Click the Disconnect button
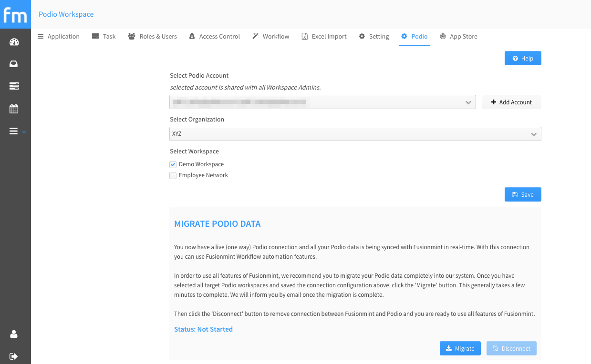This screenshot has width=591, height=364. click(511, 348)
